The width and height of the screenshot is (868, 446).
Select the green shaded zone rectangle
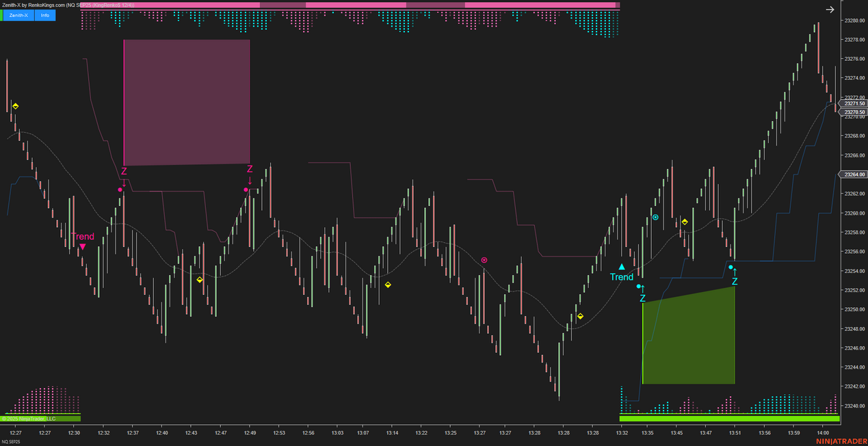pos(689,339)
